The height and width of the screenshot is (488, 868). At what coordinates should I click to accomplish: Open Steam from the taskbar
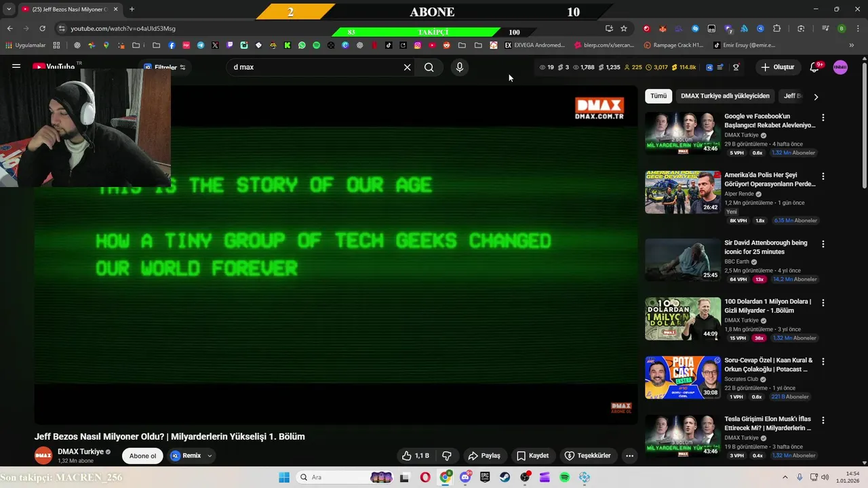(x=505, y=477)
